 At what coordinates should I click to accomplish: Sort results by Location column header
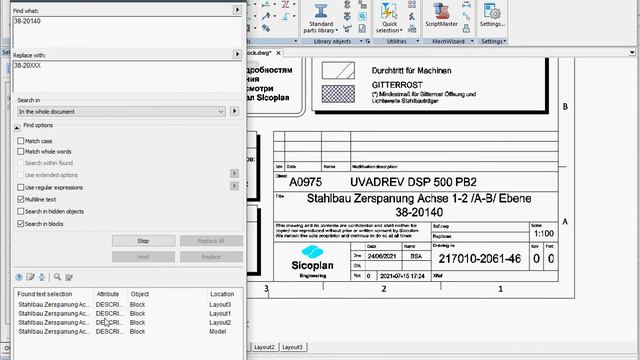(222, 294)
